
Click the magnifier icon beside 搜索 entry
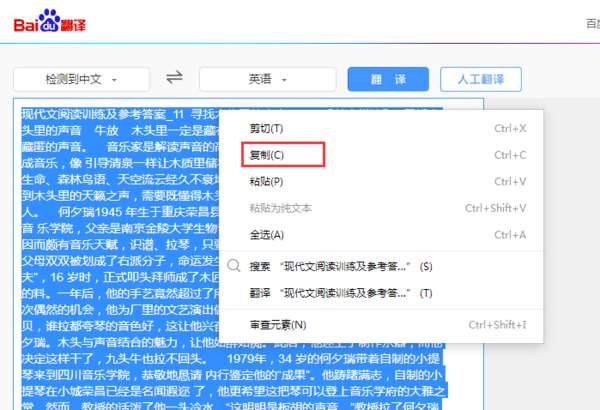233,265
